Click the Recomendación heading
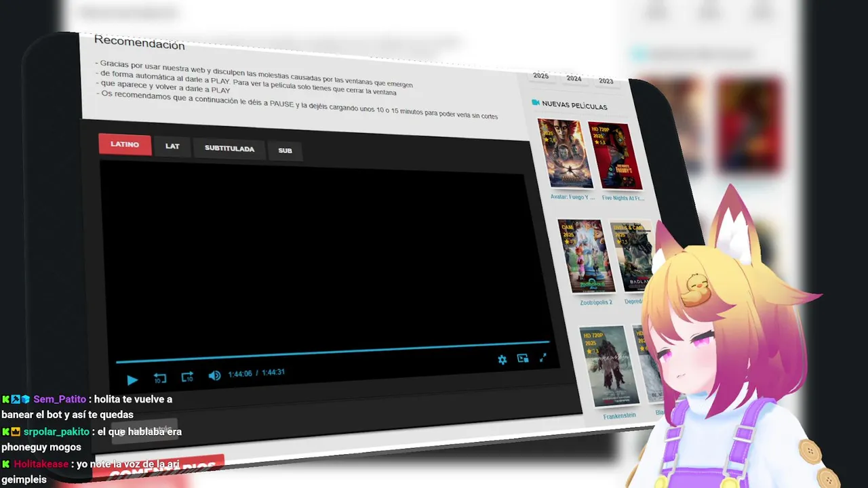 [x=139, y=43]
